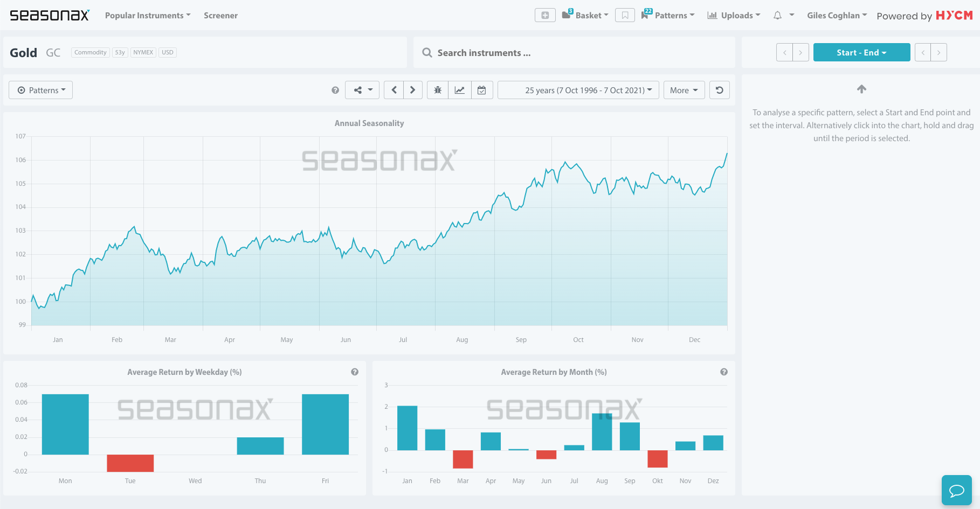Viewport: 980px width, 509px height.
Task: Click the left arrow after Start - End
Action: click(923, 52)
